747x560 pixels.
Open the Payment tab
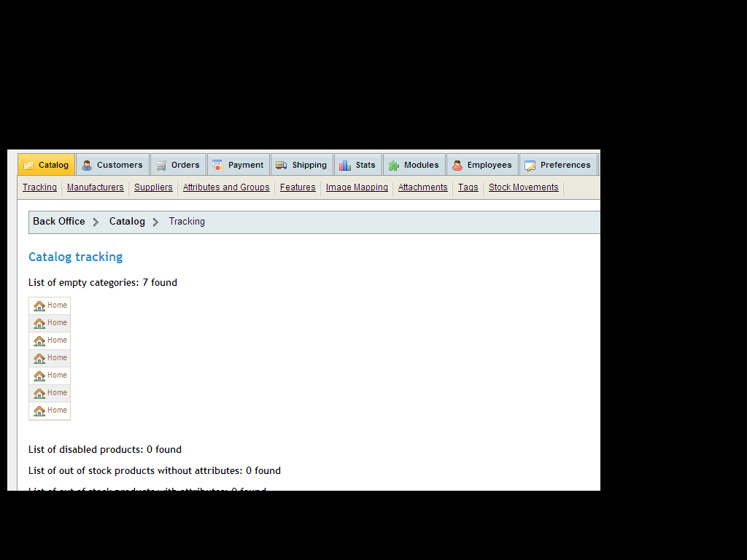point(239,165)
